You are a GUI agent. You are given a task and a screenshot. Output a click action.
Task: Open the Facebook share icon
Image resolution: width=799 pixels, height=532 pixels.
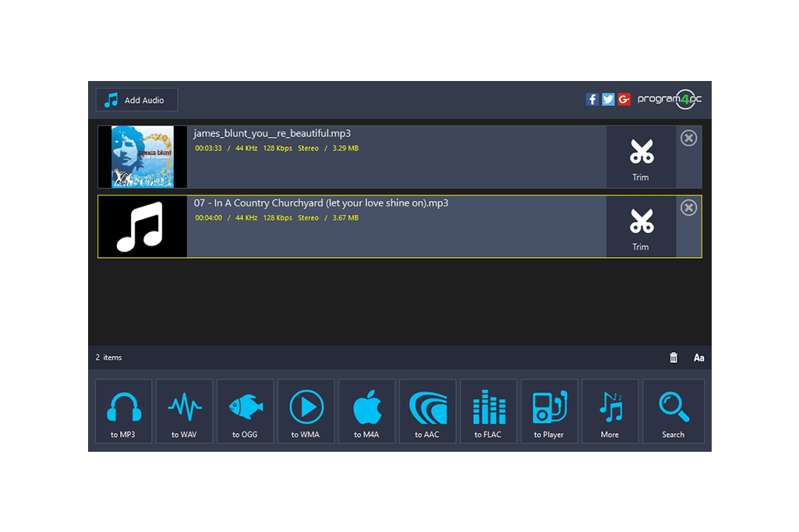592,99
